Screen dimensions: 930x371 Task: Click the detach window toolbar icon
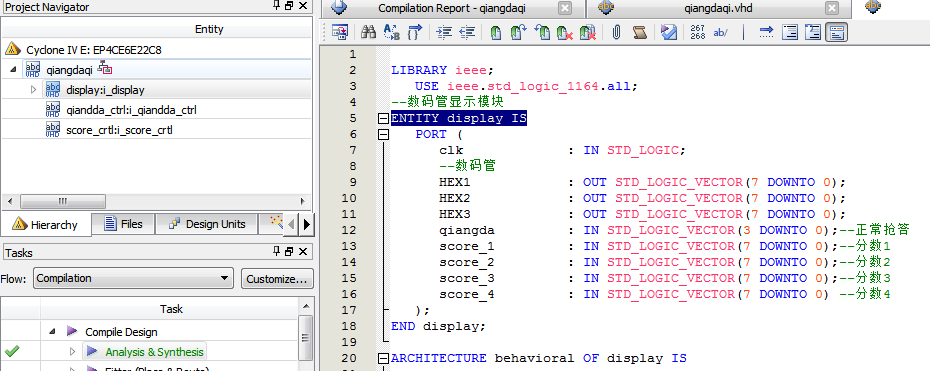coord(340,32)
